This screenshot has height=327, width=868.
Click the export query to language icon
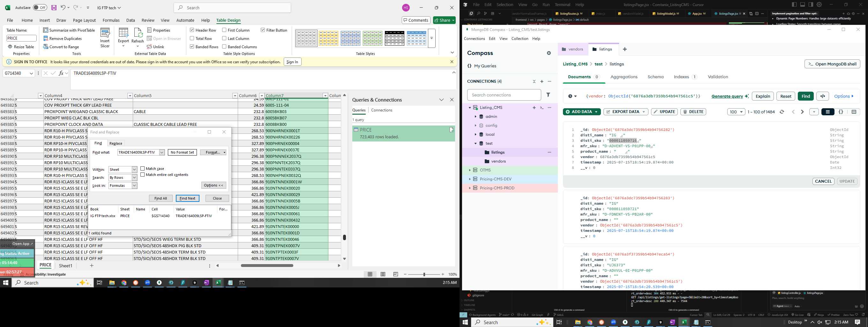click(822, 96)
